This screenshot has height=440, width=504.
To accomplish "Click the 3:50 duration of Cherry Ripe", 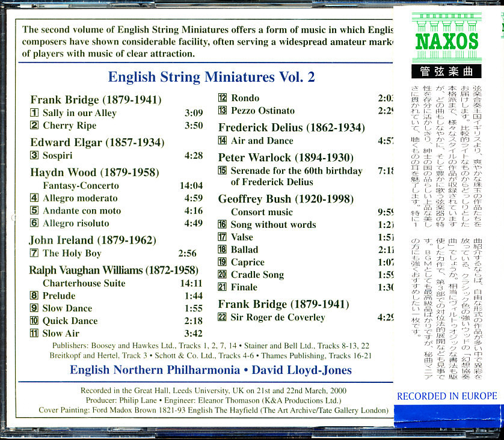I will point(194,125).
